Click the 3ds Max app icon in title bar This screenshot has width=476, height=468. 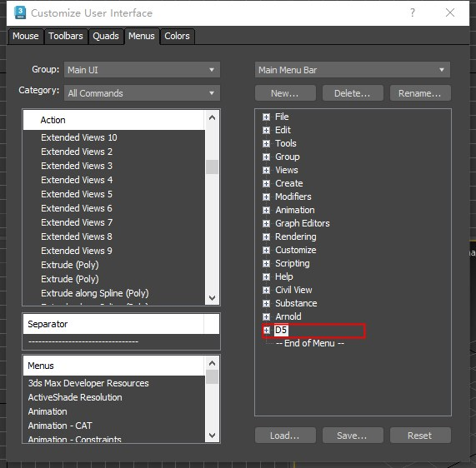[x=20, y=12]
